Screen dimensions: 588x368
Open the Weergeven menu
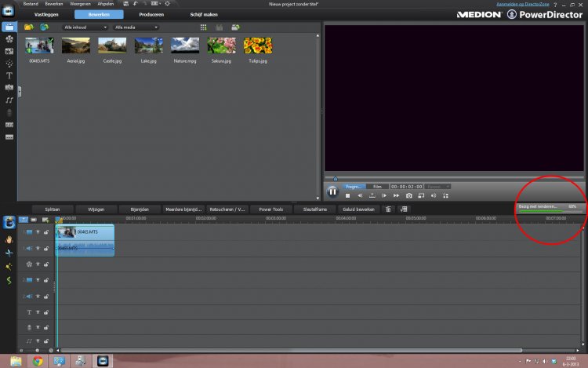point(79,4)
